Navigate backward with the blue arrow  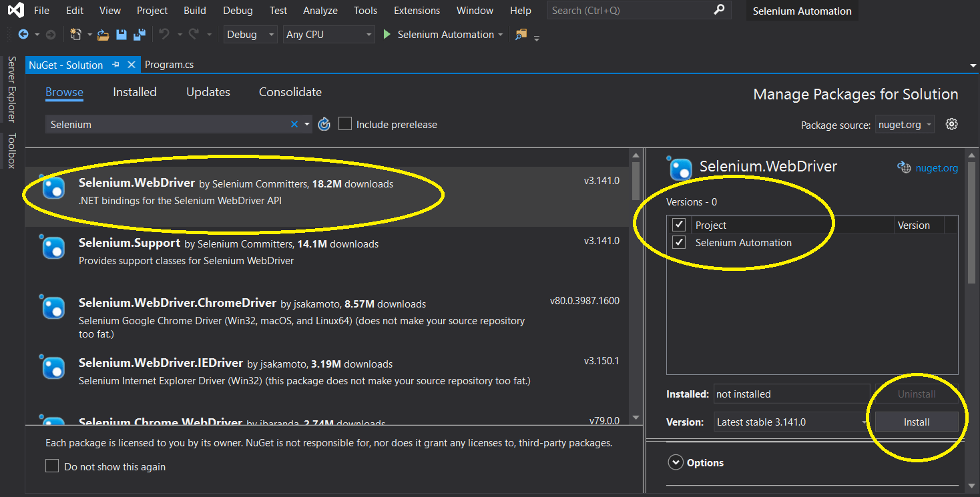tap(23, 35)
